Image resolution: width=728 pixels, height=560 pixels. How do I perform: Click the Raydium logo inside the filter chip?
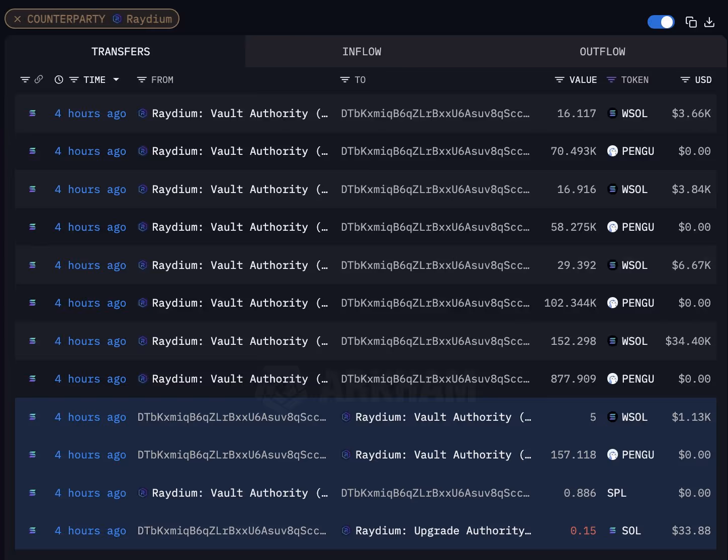pyautogui.click(x=117, y=19)
